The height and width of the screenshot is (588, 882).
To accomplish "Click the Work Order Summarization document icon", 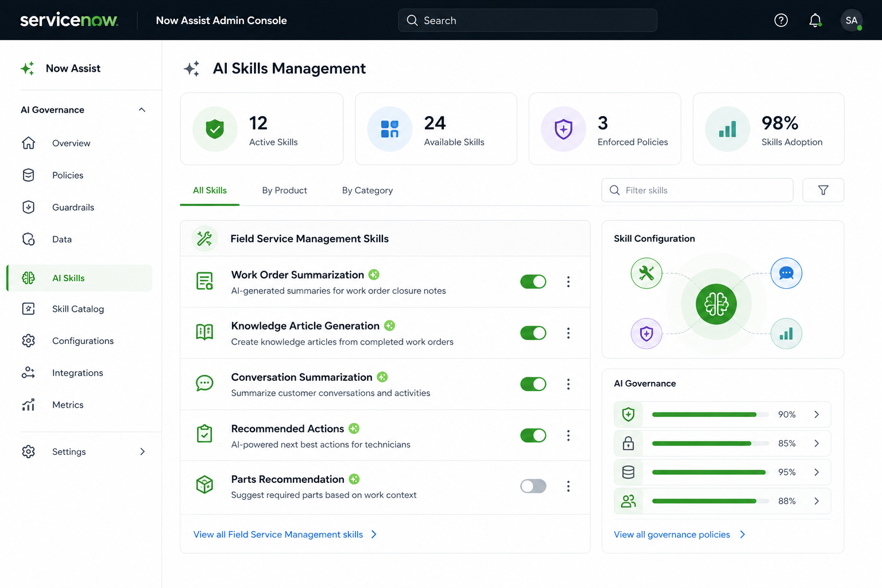I will [x=204, y=281].
